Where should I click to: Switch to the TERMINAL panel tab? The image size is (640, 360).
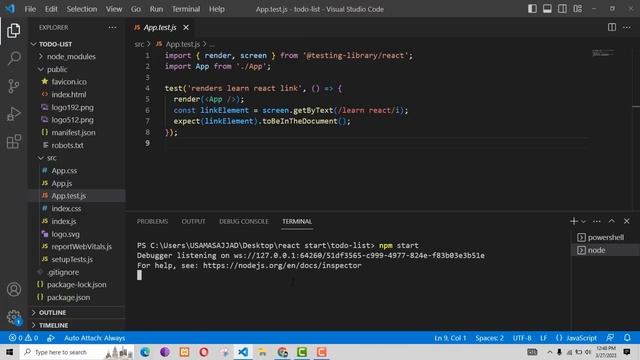coord(297,221)
